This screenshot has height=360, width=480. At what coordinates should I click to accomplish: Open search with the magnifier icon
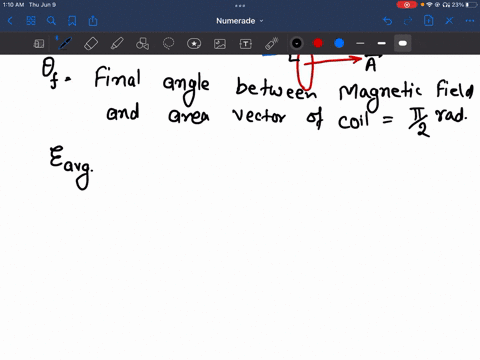(51, 21)
